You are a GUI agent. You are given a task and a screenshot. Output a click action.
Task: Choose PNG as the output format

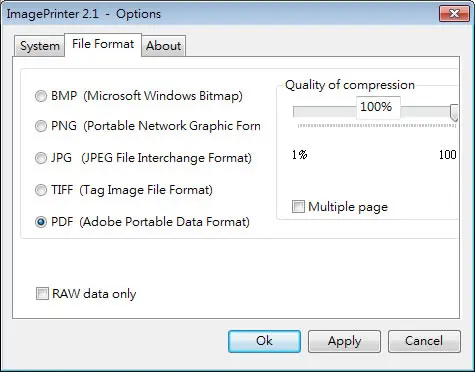41,126
